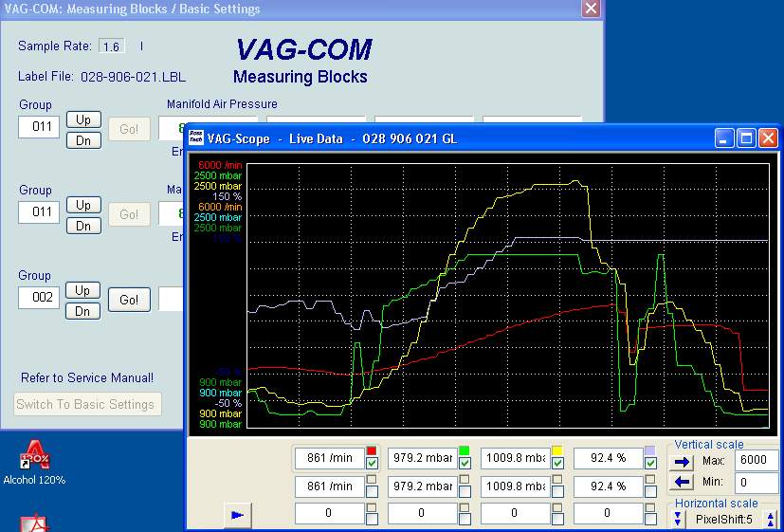Click the Up button next to Group 002
Screen dimensions: 784x532
coord(83,290)
